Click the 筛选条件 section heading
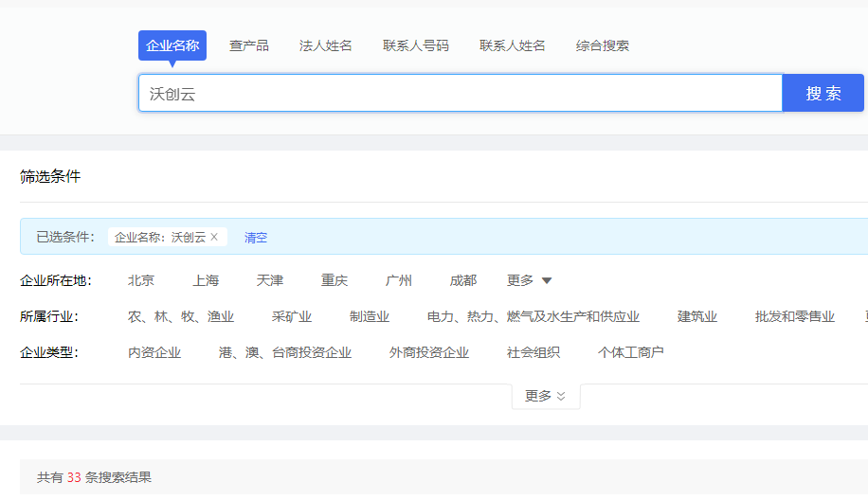This screenshot has width=868, height=500. point(50,176)
